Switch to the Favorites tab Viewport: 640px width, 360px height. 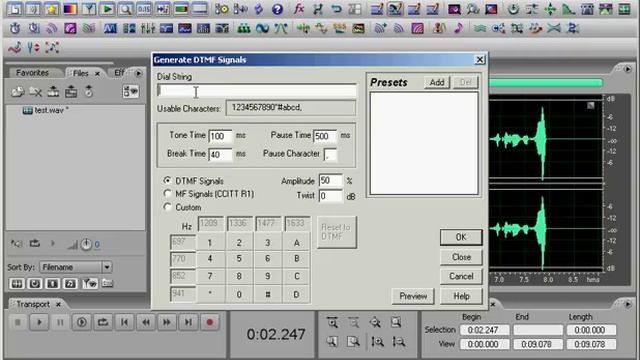(x=33, y=73)
